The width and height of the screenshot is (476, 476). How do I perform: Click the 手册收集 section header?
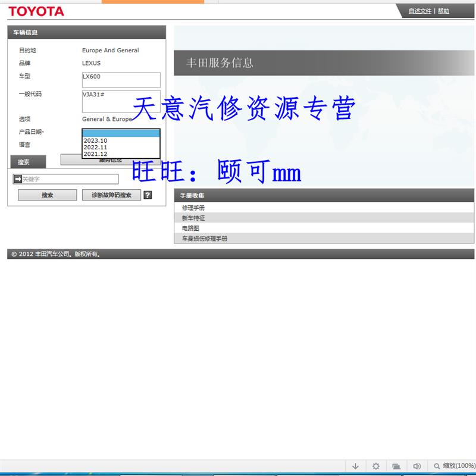pyautogui.click(x=324, y=195)
